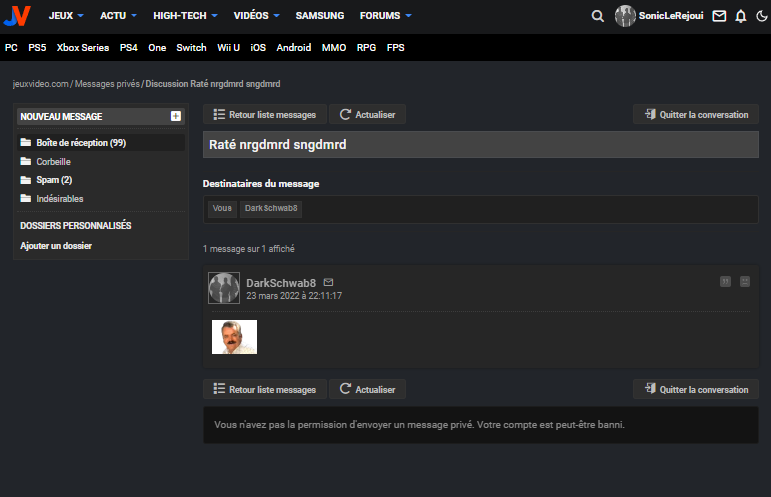Open the private messages envelope icon
771x497 pixels.
tap(719, 16)
